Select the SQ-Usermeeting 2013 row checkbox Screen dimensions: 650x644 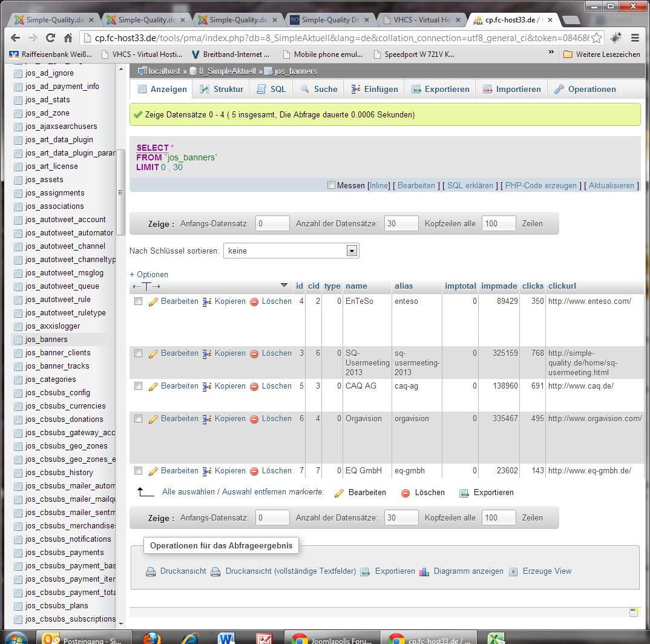click(139, 353)
